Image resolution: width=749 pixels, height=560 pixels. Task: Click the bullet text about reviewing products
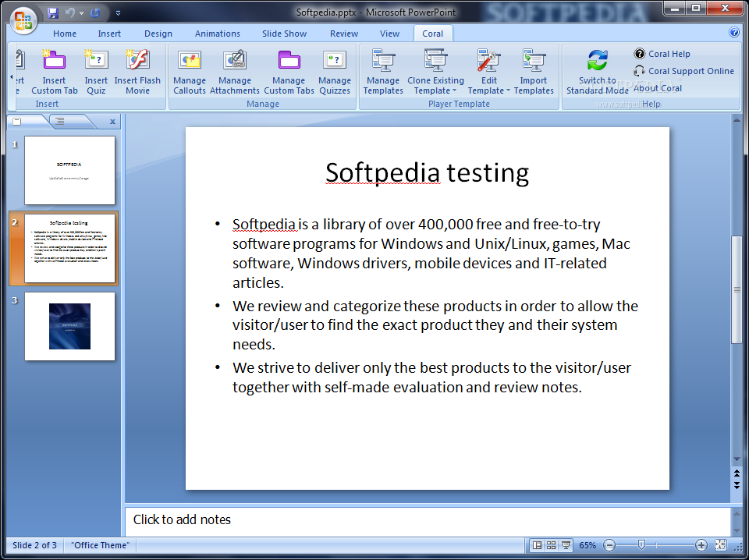pyautogui.click(x=435, y=324)
